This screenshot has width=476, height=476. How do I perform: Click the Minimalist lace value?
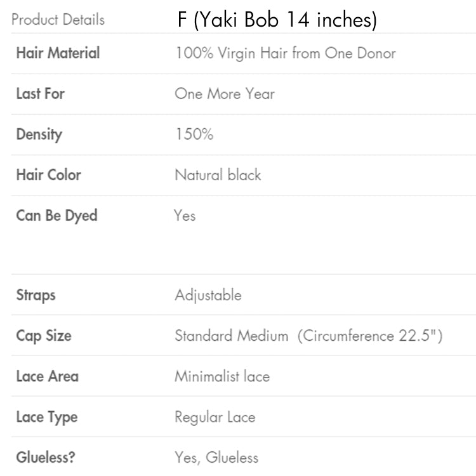click(x=222, y=376)
